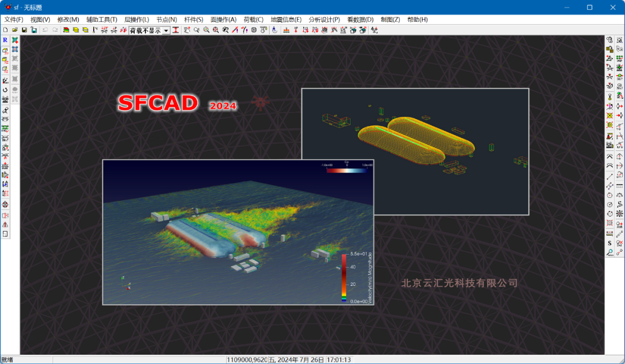Click the red triangle icon in left toolbar
This screenshot has height=364, width=625.
(5, 224)
